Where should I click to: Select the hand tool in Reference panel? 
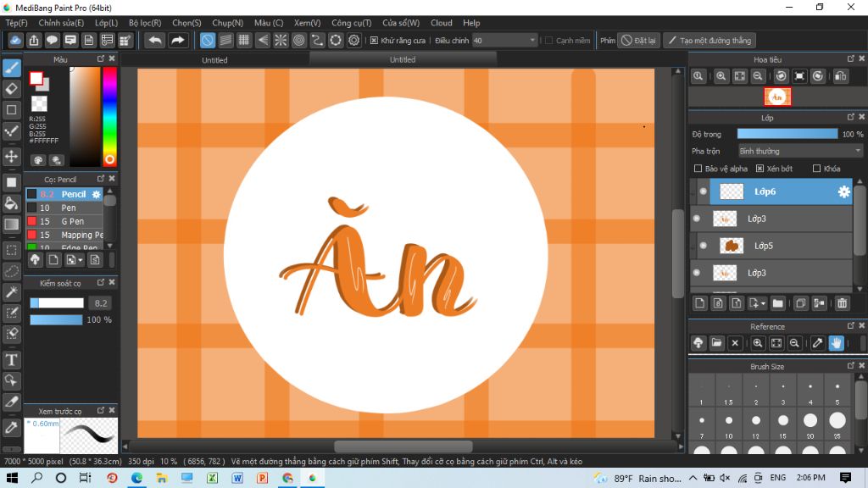836,343
